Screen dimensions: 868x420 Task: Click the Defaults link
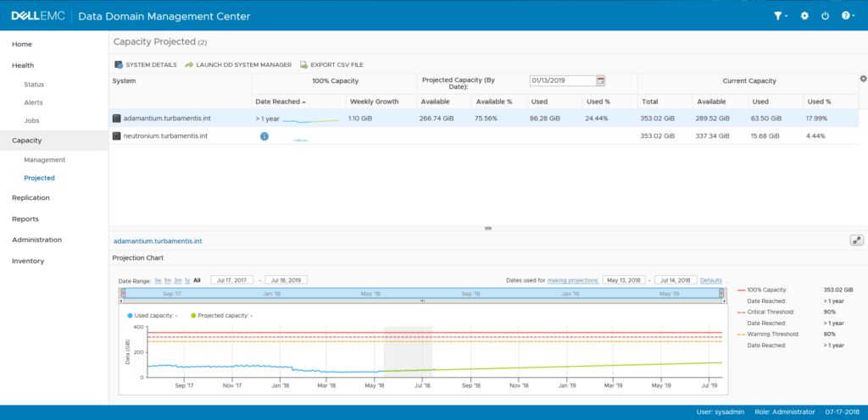pos(710,280)
